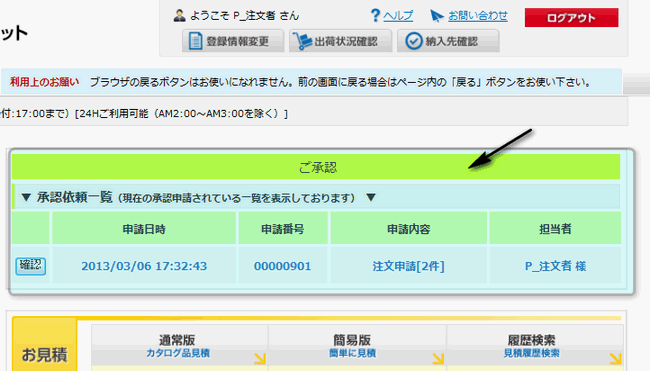Open 納入先確認 delivery destination button
650x371 pixels.
pos(448,41)
